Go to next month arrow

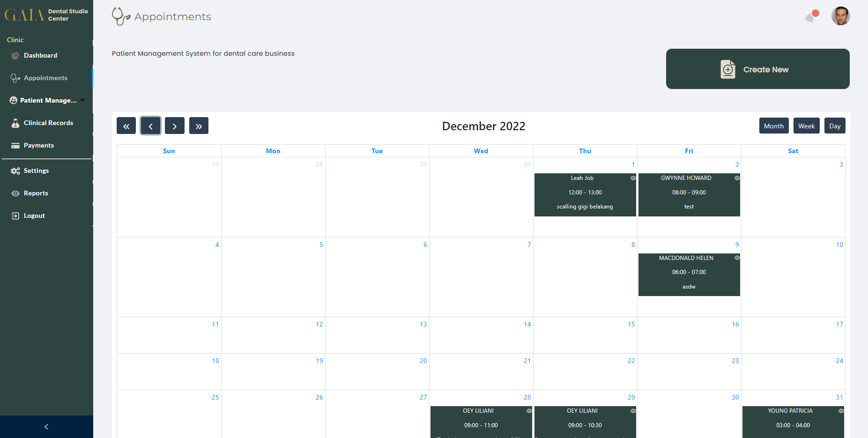coord(175,126)
